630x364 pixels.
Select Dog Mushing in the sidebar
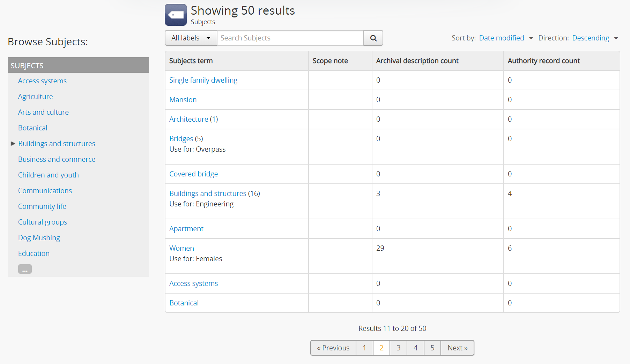[x=39, y=237]
